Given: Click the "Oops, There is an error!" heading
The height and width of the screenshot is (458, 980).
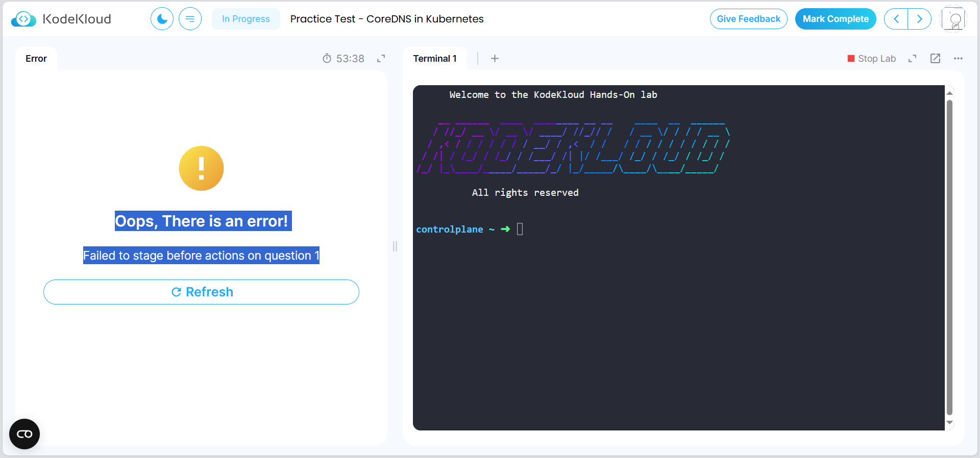Looking at the screenshot, I should [203, 221].
